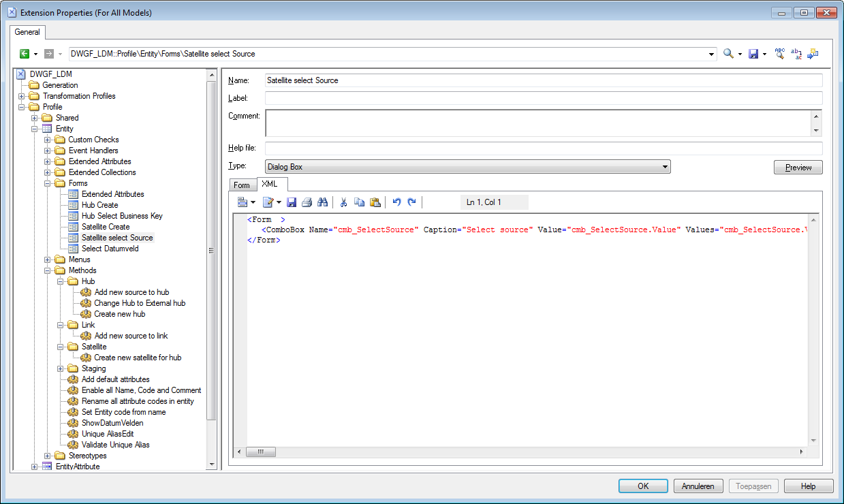The height and width of the screenshot is (504, 844).
Task: Switch to the Form tab
Action: pyautogui.click(x=242, y=185)
